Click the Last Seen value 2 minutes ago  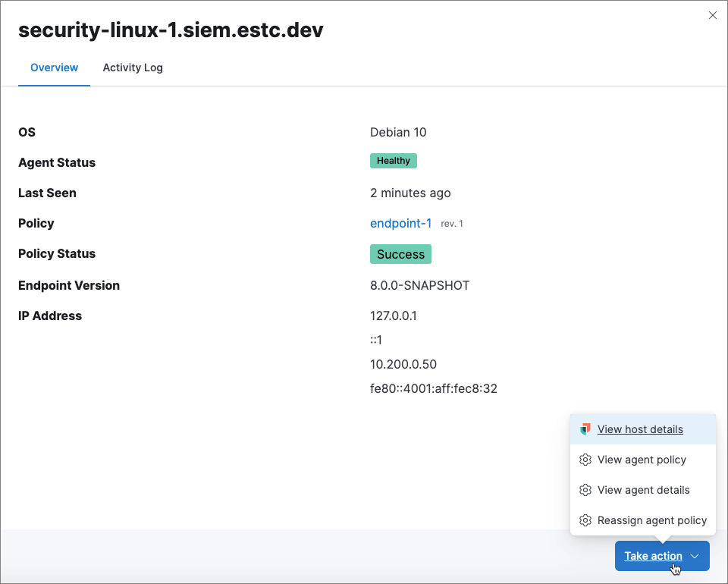pyautogui.click(x=410, y=193)
